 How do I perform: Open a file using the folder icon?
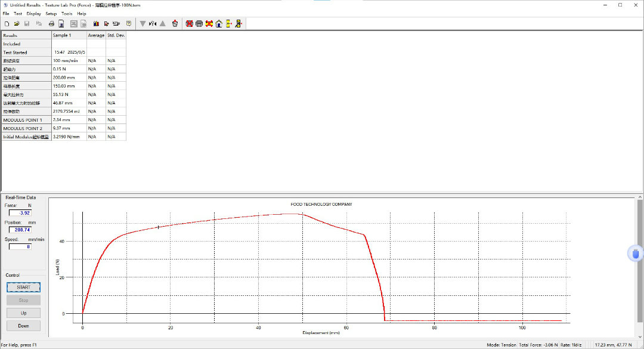[x=17, y=24]
